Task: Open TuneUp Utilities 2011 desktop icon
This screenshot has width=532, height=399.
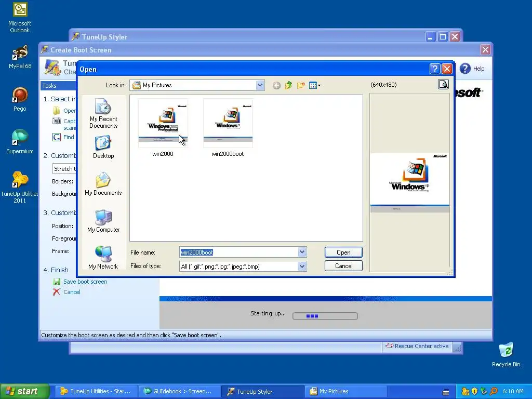Action: tap(20, 187)
